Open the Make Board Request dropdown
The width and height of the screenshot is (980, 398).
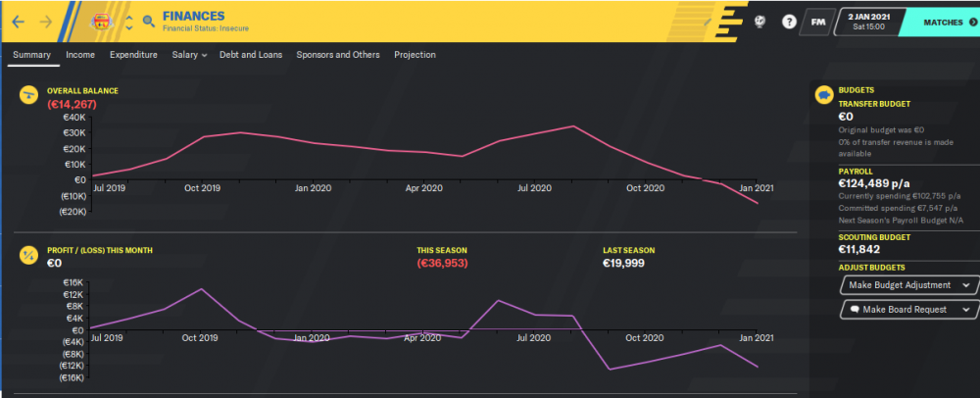click(907, 309)
